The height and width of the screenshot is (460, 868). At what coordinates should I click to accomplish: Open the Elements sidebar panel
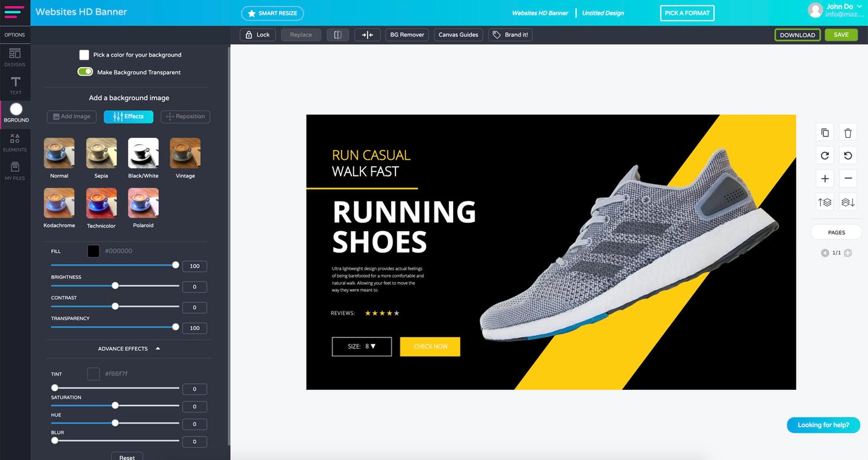[x=15, y=142]
